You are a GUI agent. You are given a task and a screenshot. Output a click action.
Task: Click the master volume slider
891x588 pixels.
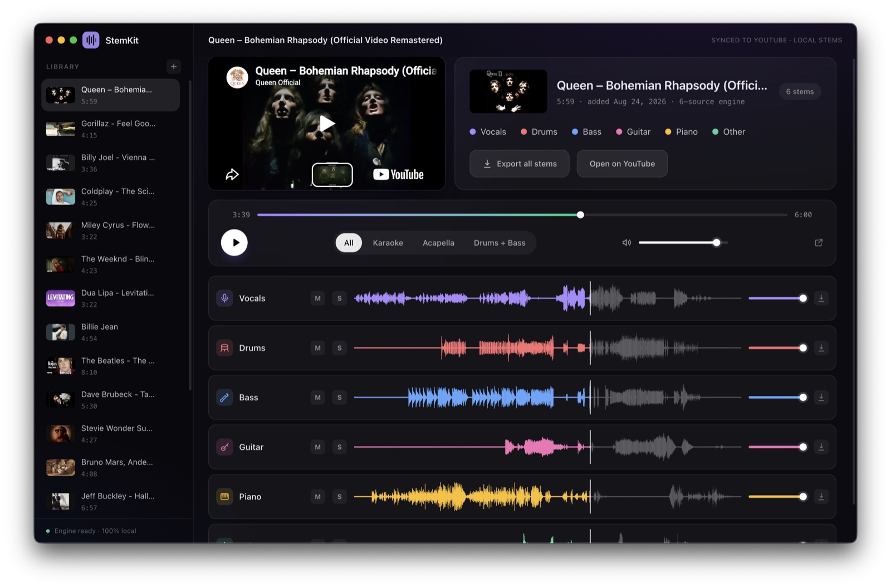[683, 243]
